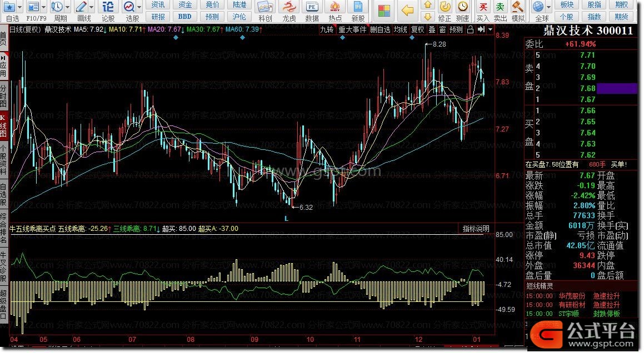This screenshot has height=353, width=644.
Task: Toggle 均线 moving average lines
Action: click(401, 29)
